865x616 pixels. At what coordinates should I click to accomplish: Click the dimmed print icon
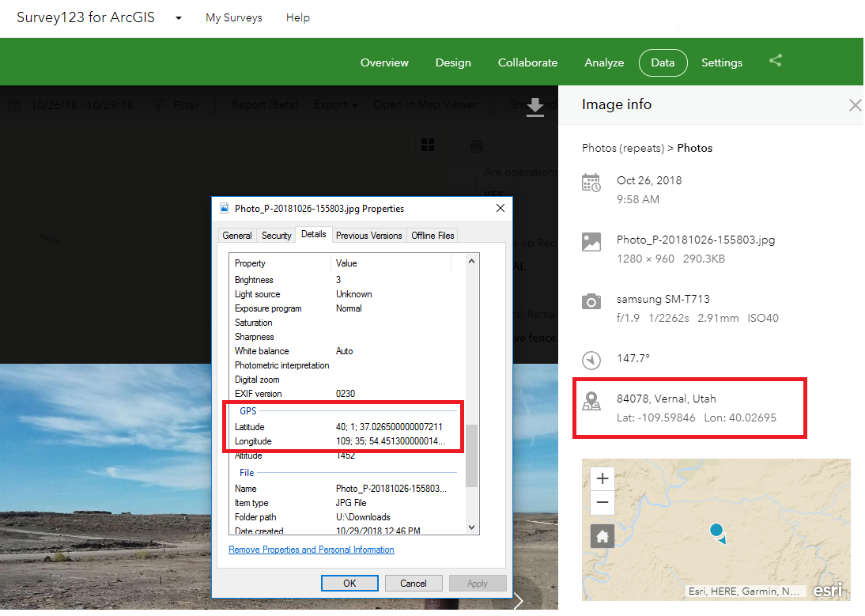[x=477, y=146]
